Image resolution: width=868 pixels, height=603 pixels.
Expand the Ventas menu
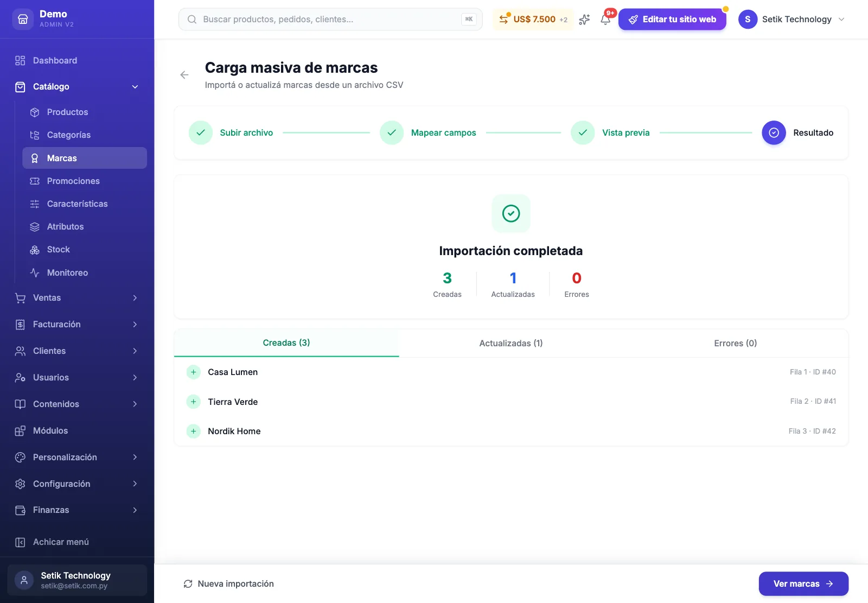(x=77, y=297)
